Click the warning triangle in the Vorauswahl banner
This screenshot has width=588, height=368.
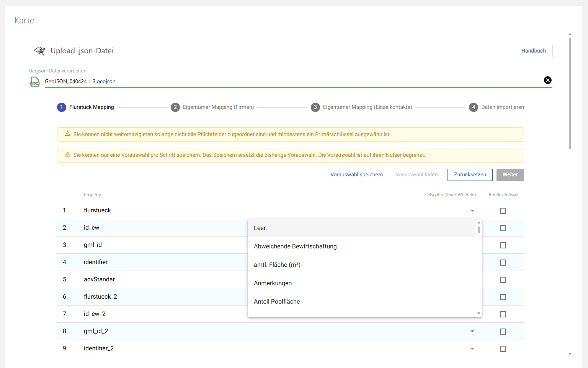point(68,155)
